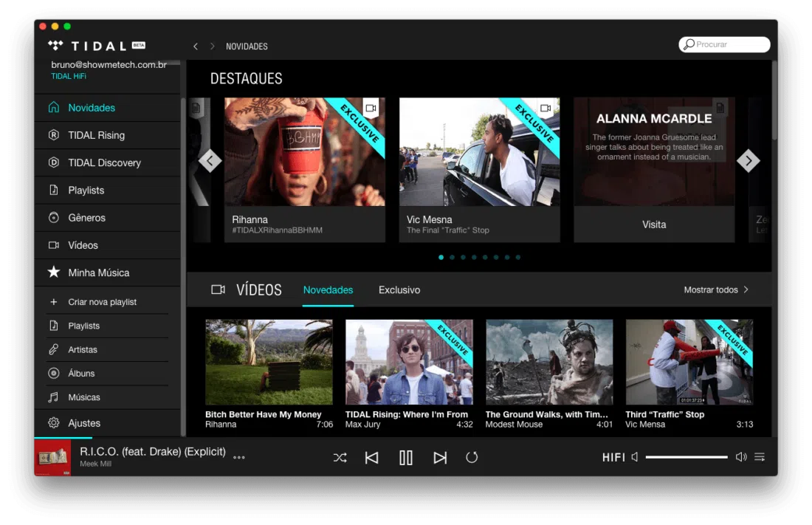Click the low volume speaker icon

coord(635,456)
